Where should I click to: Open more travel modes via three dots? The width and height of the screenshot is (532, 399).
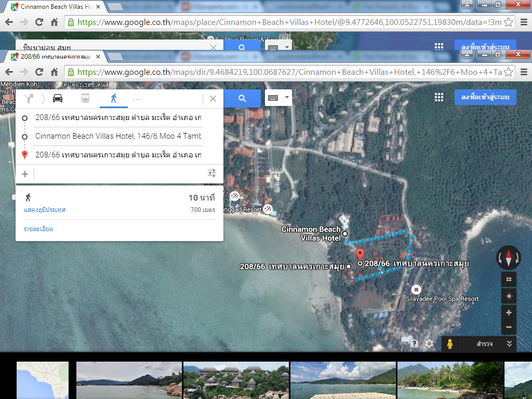(x=137, y=99)
